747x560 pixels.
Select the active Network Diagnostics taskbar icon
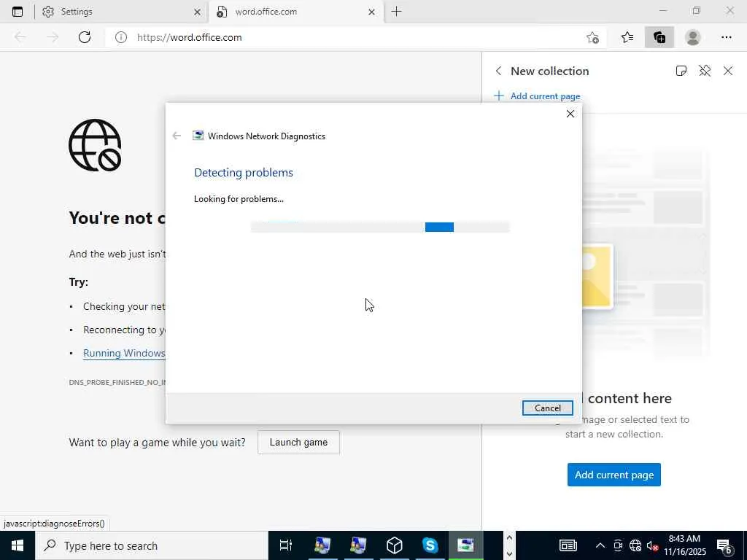[465, 545]
